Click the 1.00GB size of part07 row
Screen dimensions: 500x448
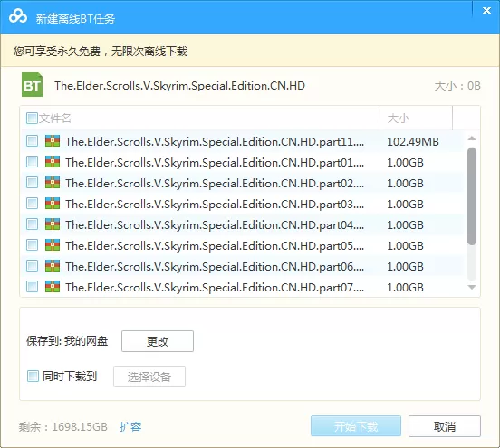[405, 288]
